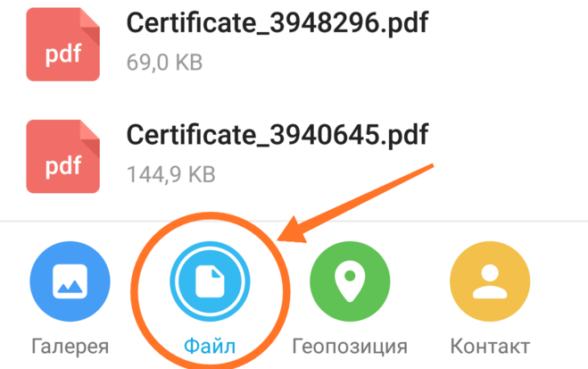Click the divider line above the attachment icons
Screen dimensions: 588x369
(294, 222)
